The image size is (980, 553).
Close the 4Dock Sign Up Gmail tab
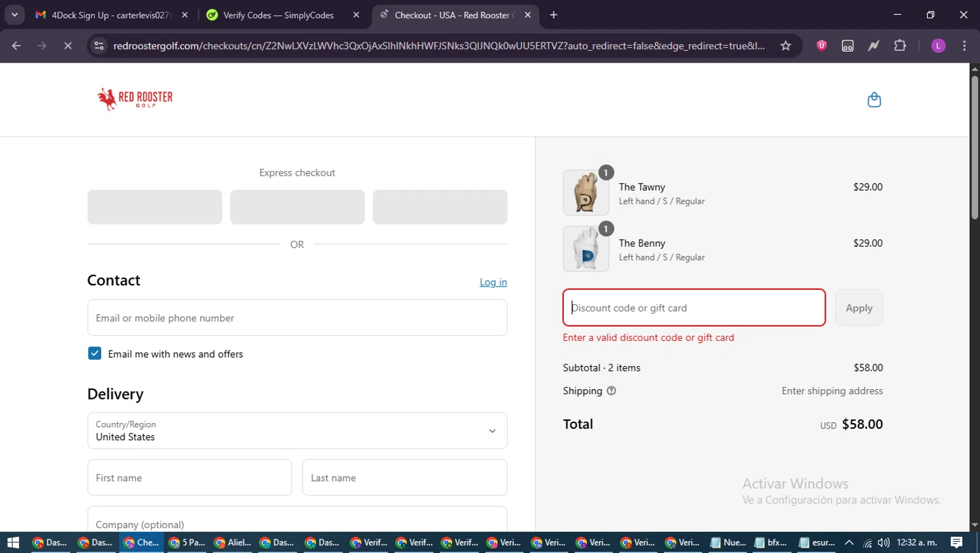(185, 15)
